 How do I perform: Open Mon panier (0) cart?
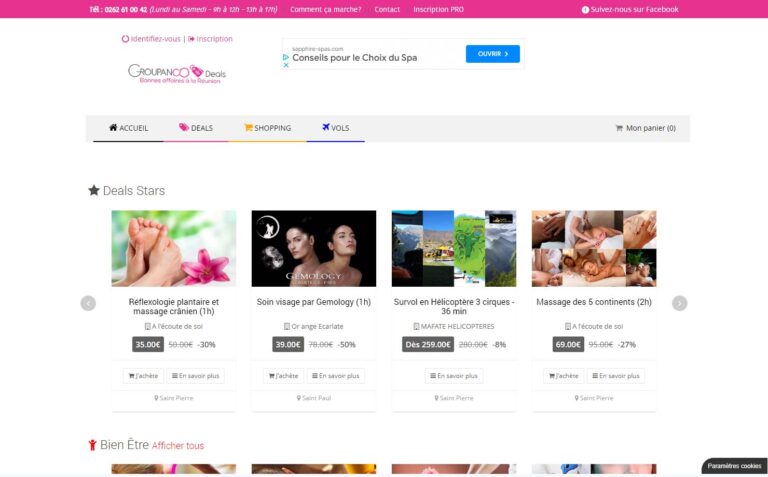coord(645,128)
